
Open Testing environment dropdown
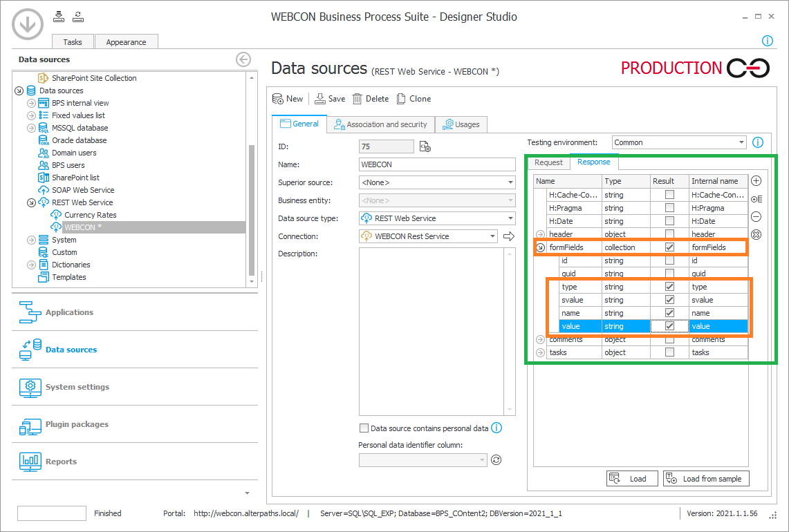click(741, 142)
